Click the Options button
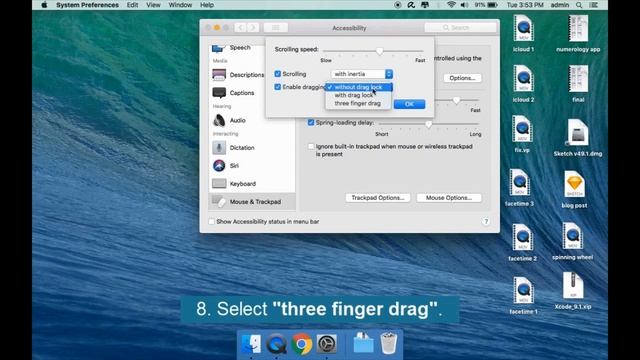640x360 pixels. [x=462, y=78]
